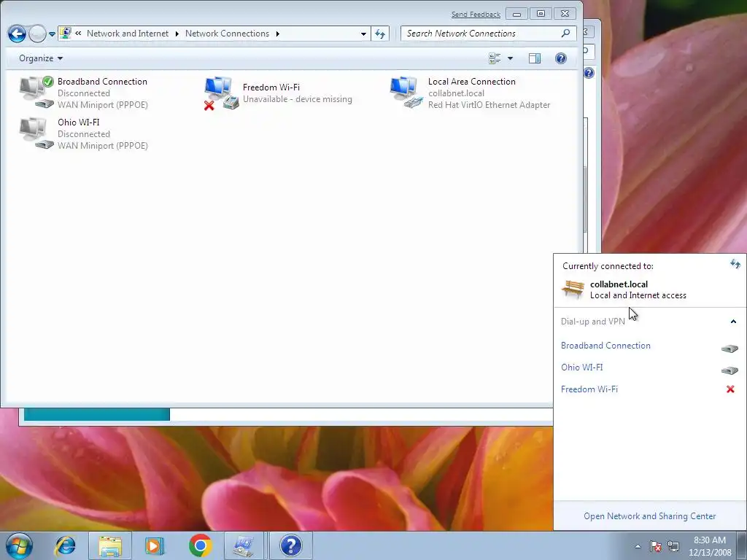Refresh the Network Connections window
This screenshot has width=747, height=560.
point(379,34)
